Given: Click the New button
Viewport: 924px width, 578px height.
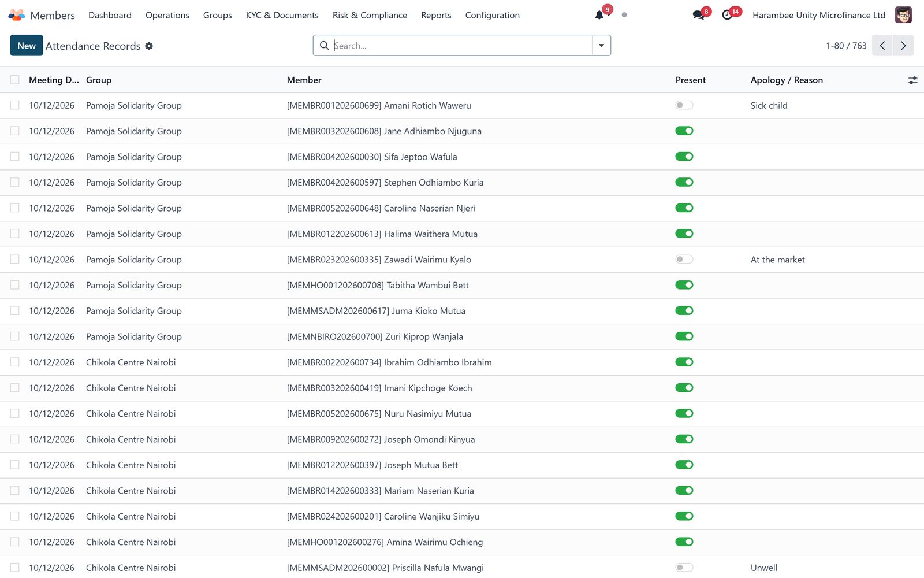Looking at the screenshot, I should coord(27,46).
